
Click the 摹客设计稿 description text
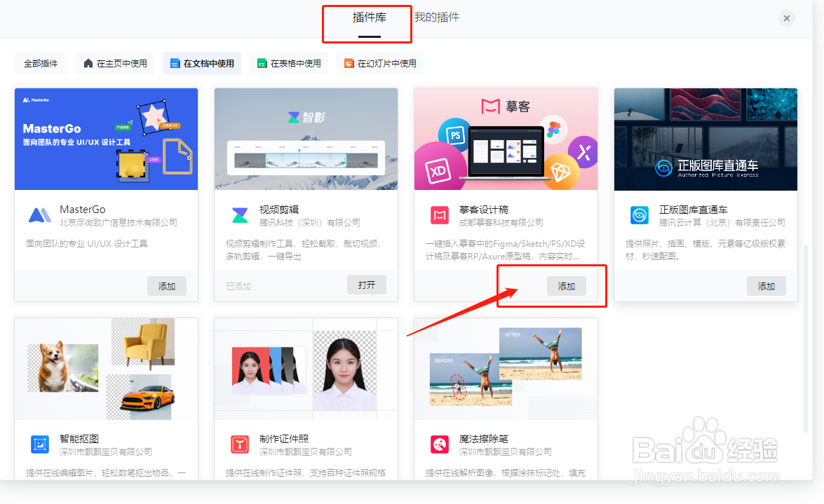coord(505,250)
